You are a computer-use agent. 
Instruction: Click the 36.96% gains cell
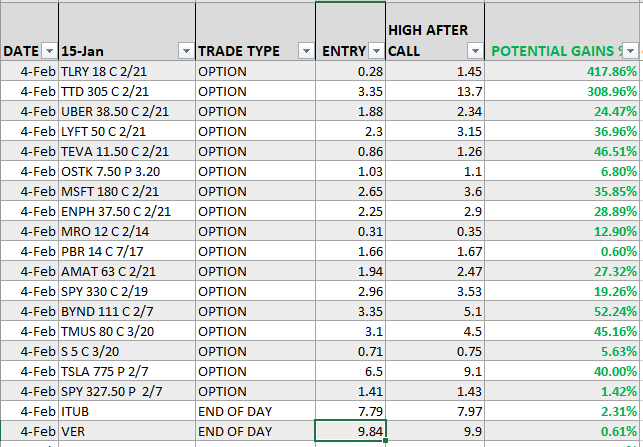[x=562, y=131]
